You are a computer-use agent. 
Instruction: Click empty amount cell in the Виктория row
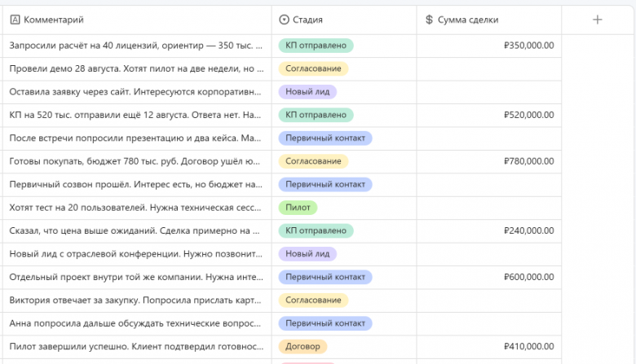(488, 300)
